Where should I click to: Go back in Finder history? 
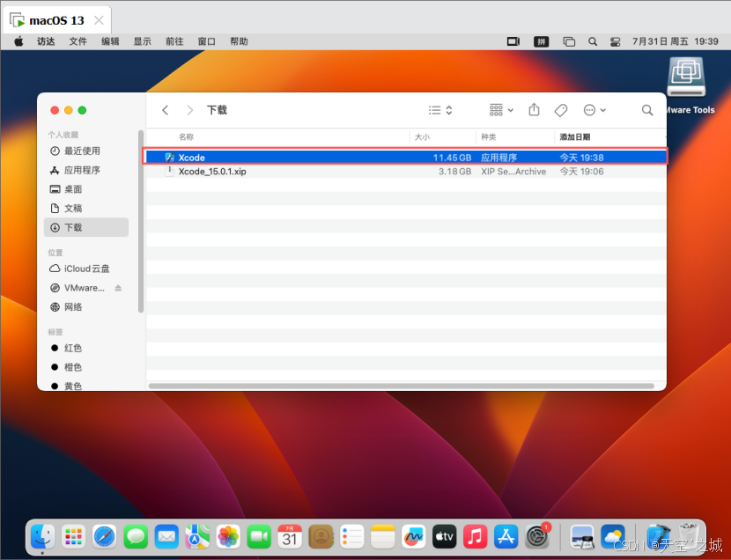[165, 110]
